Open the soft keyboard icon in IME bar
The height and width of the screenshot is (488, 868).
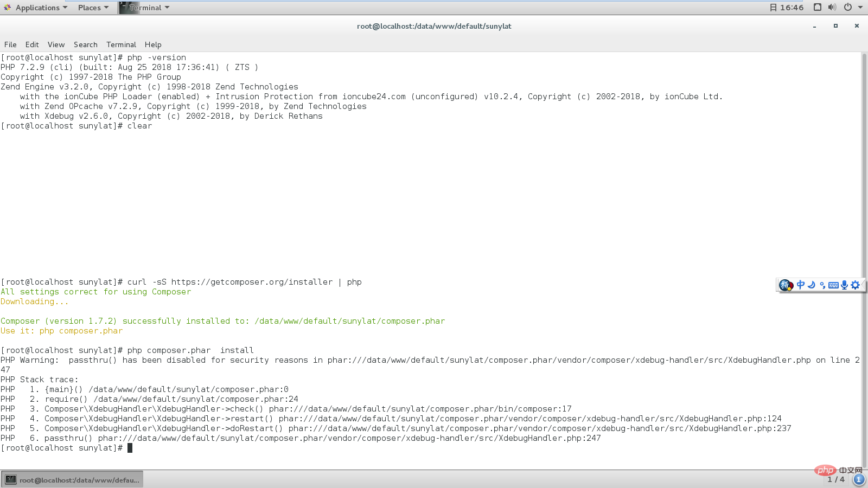(x=833, y=285)
